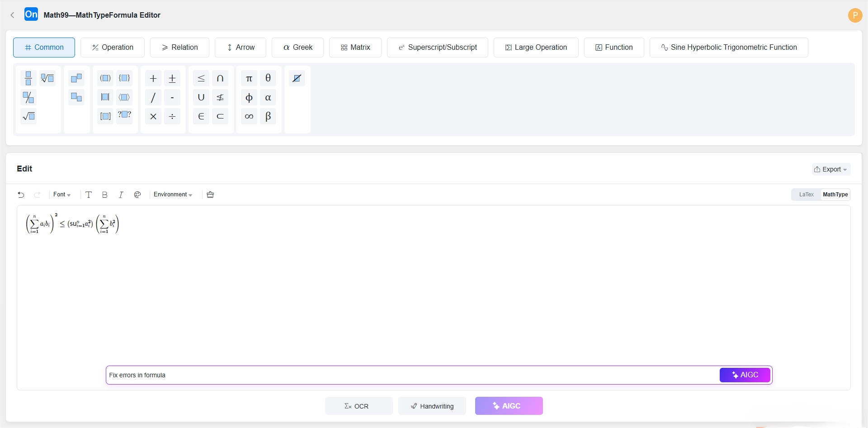Open the Large Operation tab

[x=536, y=48]
